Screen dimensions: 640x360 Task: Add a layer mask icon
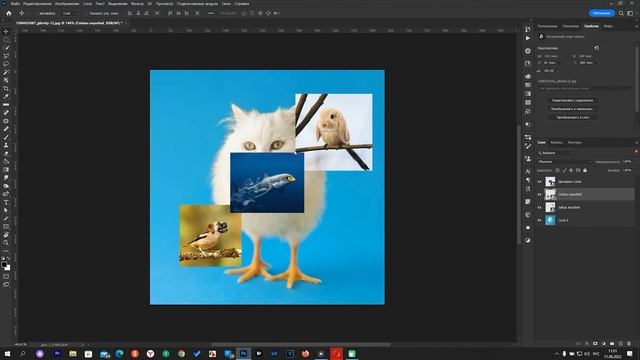tap(595, 344)
